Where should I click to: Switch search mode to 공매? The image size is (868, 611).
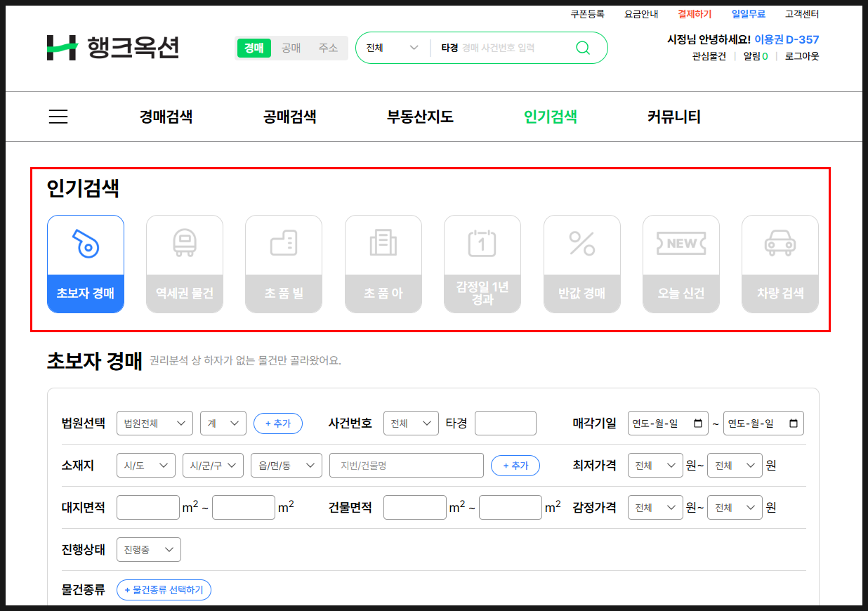coord(291,48)
